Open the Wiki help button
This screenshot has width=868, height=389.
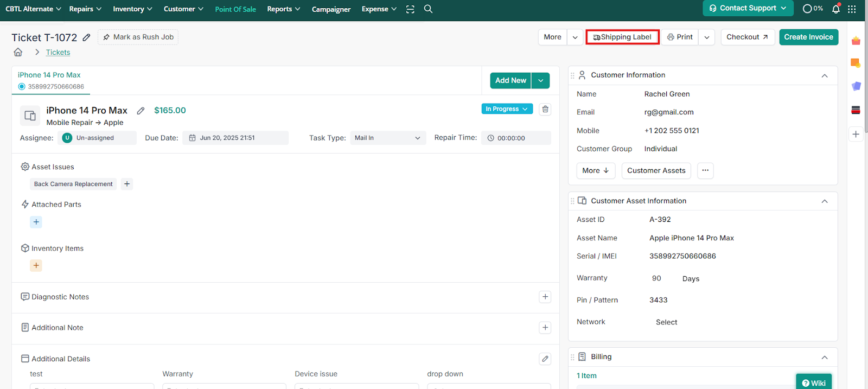[x=814, y=382]
